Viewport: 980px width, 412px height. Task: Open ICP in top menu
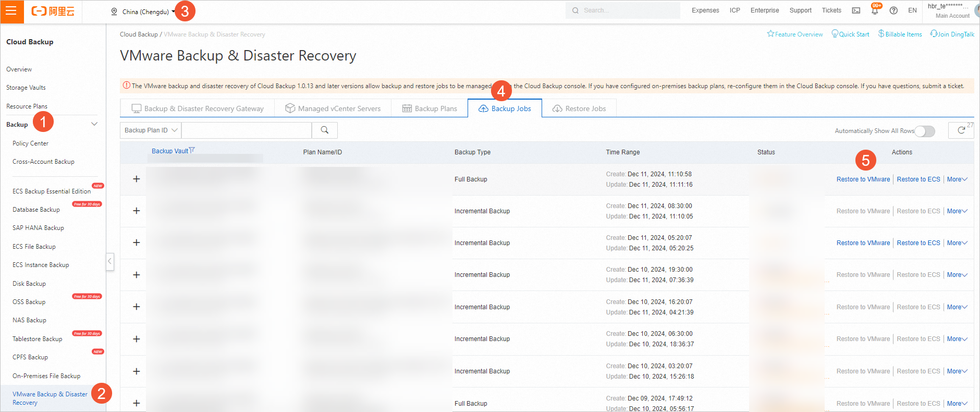pos(735,10)
